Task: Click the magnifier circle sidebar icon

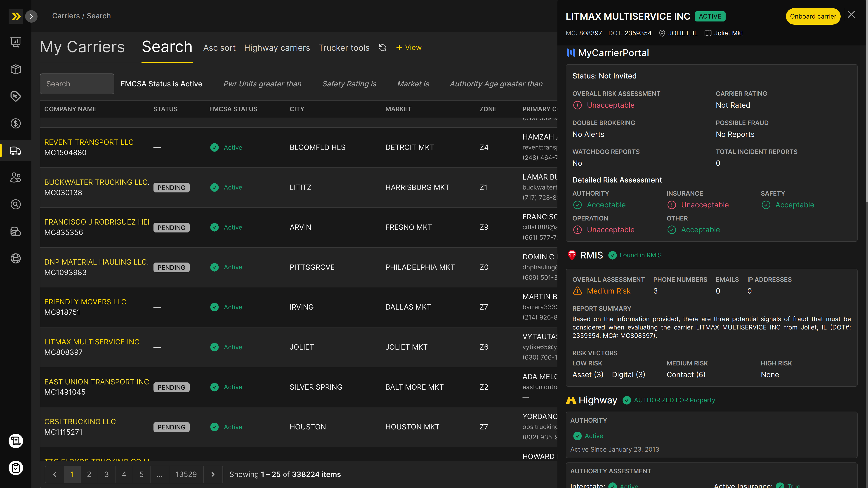Action: pos(16,205)
